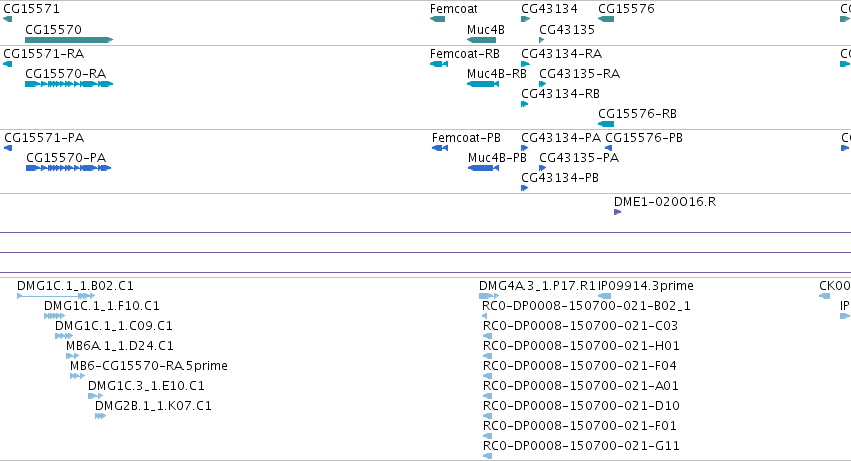851x461 pixels.
Task: Select the RC0-DP0008-150700-021-F04 label
Action: tap(580, 366)
